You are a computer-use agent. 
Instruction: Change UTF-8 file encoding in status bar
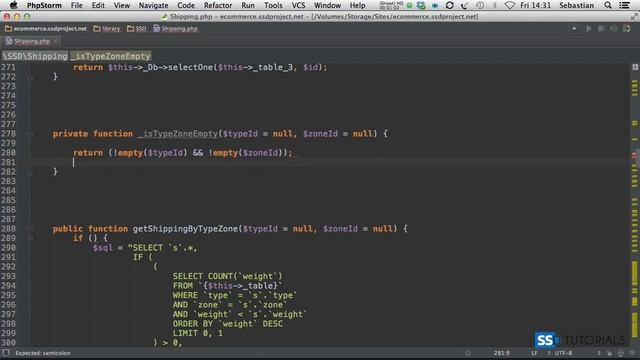(564, 353)
